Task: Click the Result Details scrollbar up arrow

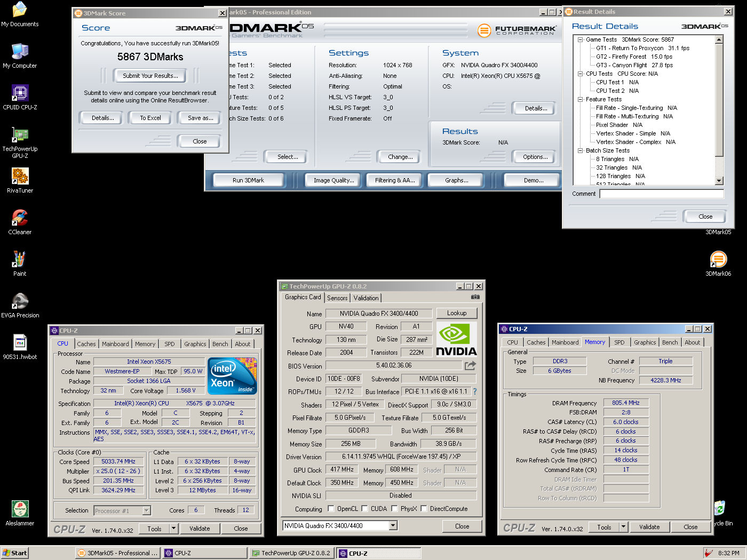Action: point(719,39)
